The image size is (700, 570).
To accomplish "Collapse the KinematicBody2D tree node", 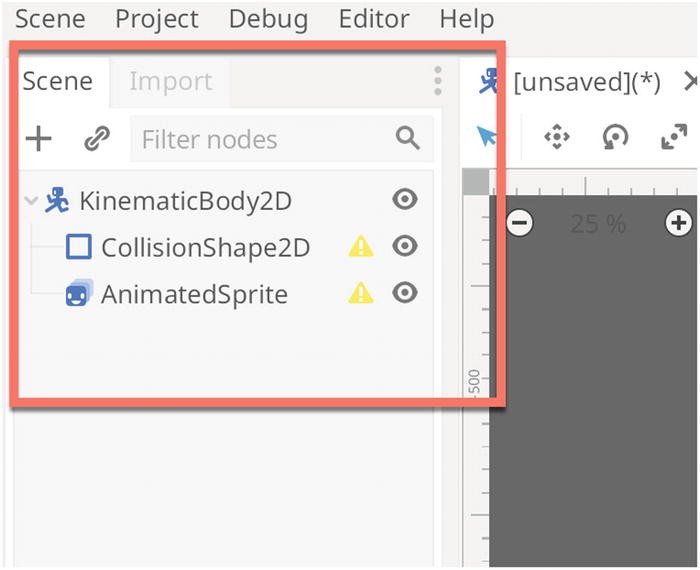I will point(31,200).
